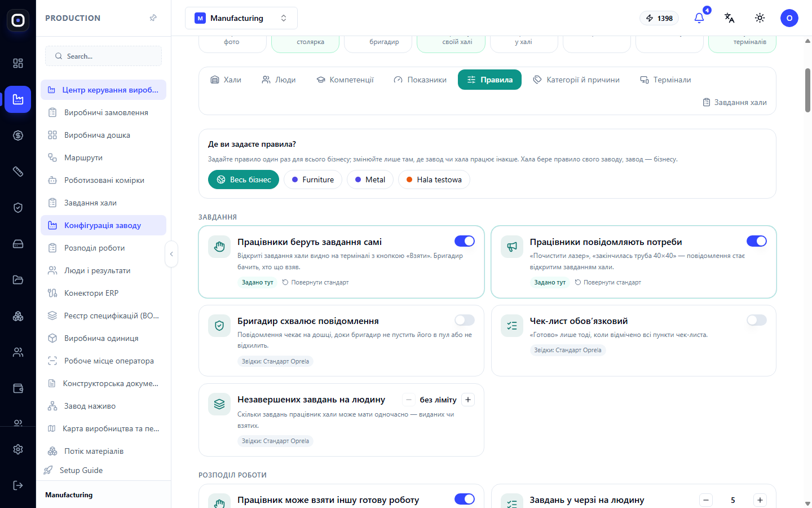Switch theme with the sun icon
This screenshot has width=812, height=508.
pos(760,18)
